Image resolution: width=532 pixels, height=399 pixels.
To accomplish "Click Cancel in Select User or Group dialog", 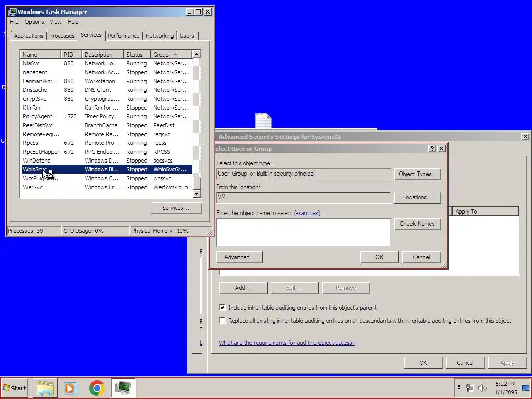I will click(421, 257).
